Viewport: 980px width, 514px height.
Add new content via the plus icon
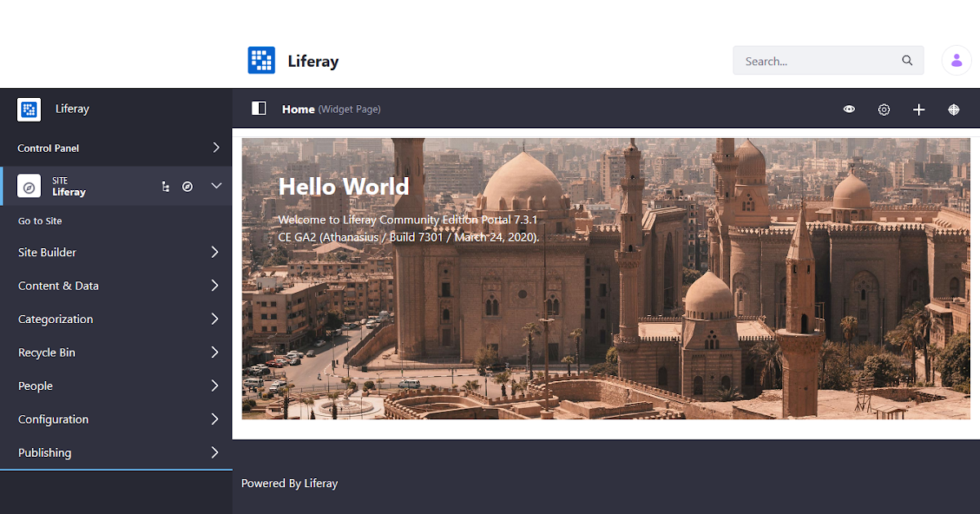[x=919, y=109]
